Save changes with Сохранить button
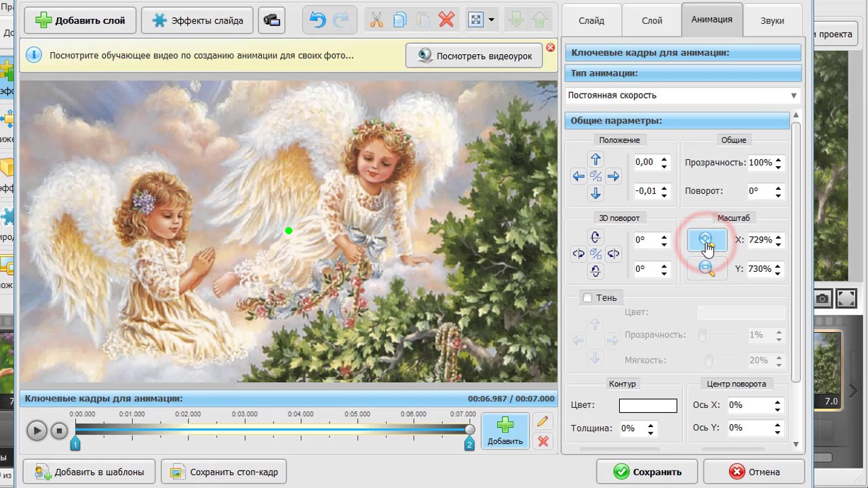 coord(647,472)
